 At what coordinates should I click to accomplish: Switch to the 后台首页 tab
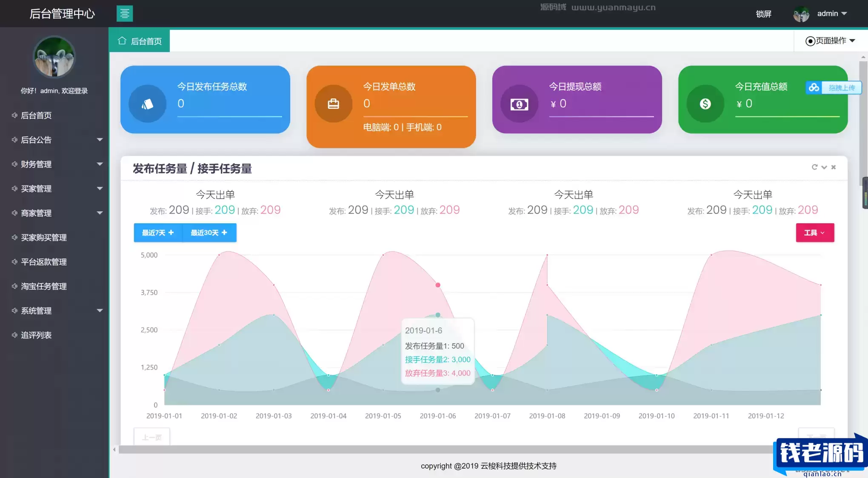click(x=140, y=41)
